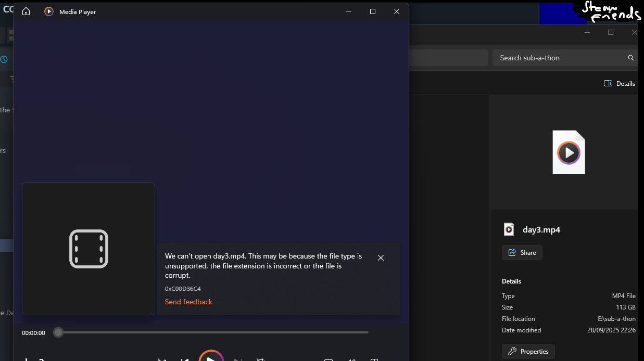This screenshot has height=361, width=644.
Task: Maximize the Media Player window
Action: point(372,11)
